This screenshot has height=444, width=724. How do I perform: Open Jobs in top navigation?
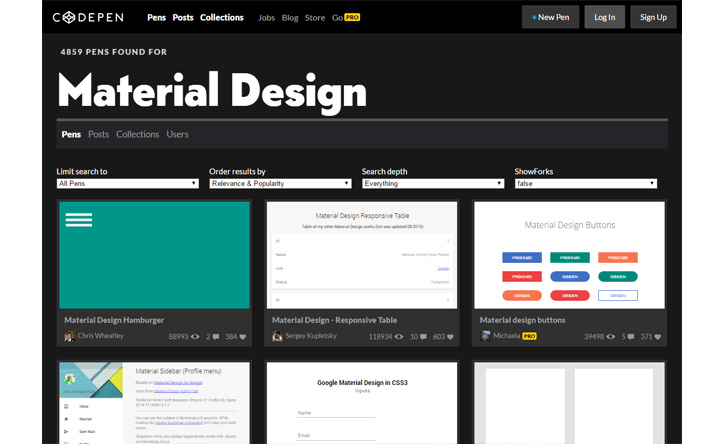coord(266,18)
